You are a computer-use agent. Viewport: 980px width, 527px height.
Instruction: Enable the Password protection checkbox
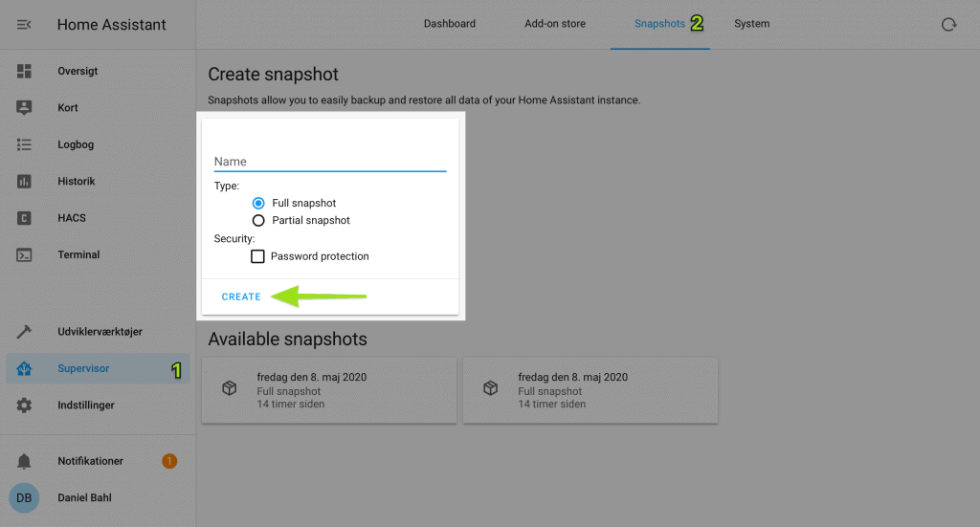tap(257, 256)
